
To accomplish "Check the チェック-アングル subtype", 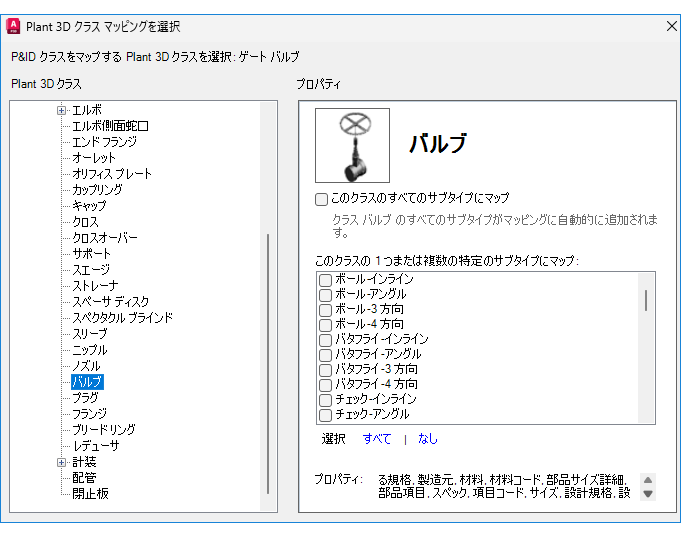I will pos(325,414).
